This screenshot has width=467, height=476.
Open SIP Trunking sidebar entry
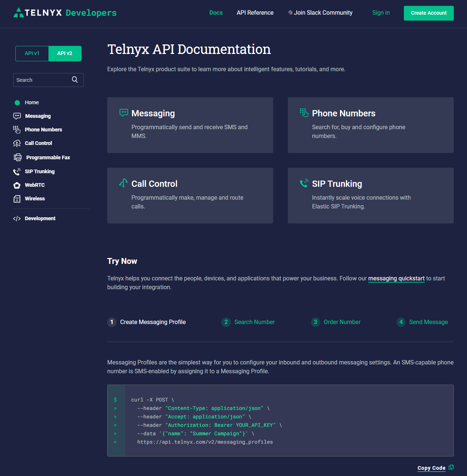click(x=40, y=171)
